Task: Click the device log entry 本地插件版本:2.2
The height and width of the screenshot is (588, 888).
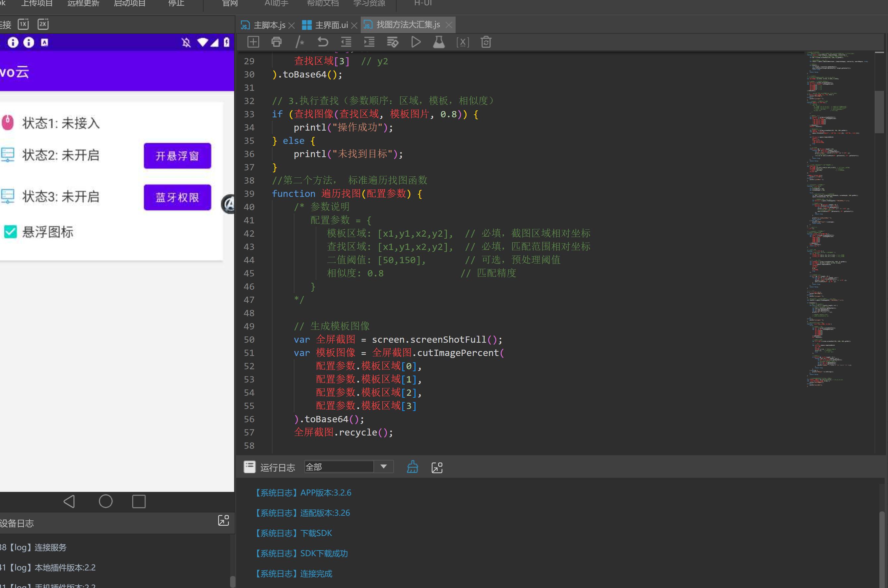Action: tap(48, 568)
